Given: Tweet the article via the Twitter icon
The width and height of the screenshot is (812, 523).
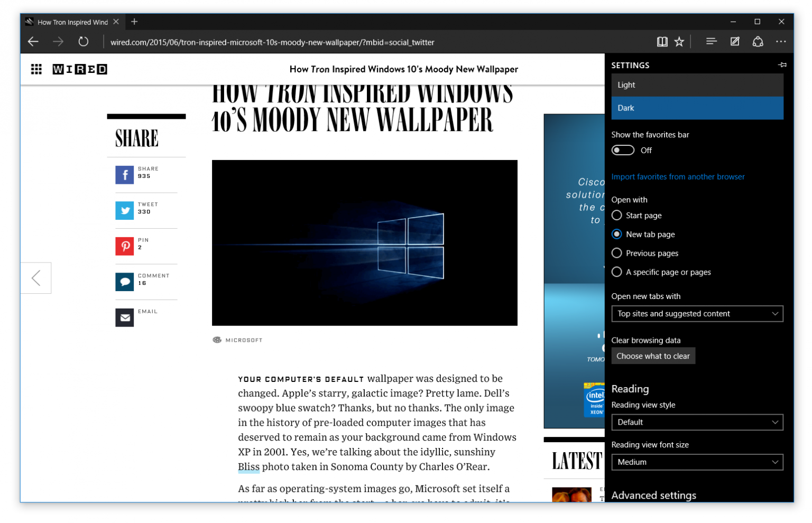Looking at the screenshot, I should point(124,210).
